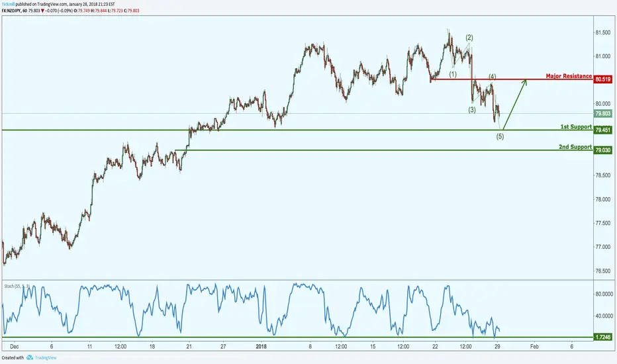Click the wave label (4)
Image resolution: width=617 pixels, height=364 pixels.
(493, 76)
